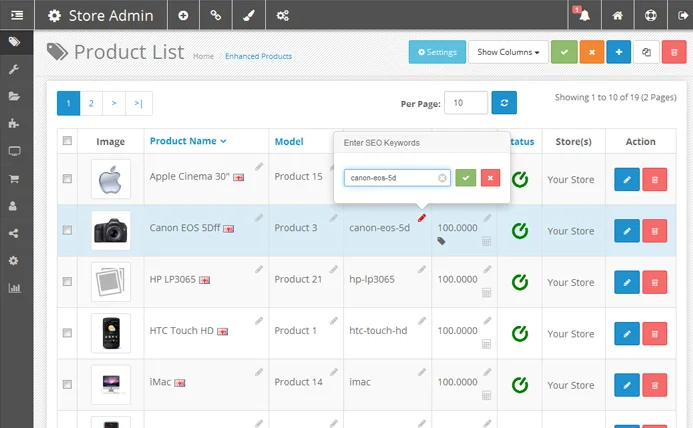Viewport: 693px width, 428px height.
Task: Open the Show Columns dropdown
Action: pyautogui.click(x=508, y=52)
